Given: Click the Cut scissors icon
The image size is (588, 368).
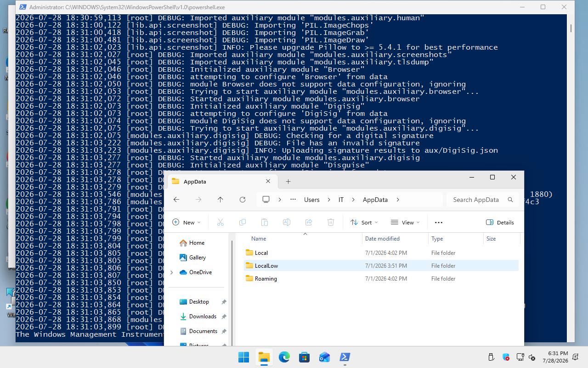Looking at the screenshot, I should pos(220,222).
